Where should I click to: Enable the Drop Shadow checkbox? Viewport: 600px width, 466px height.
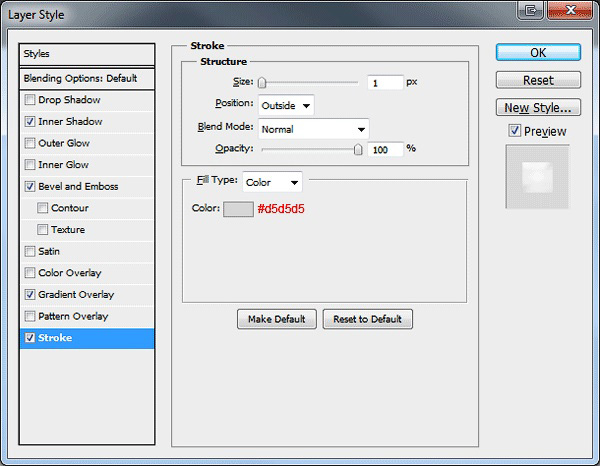(30, 100)
